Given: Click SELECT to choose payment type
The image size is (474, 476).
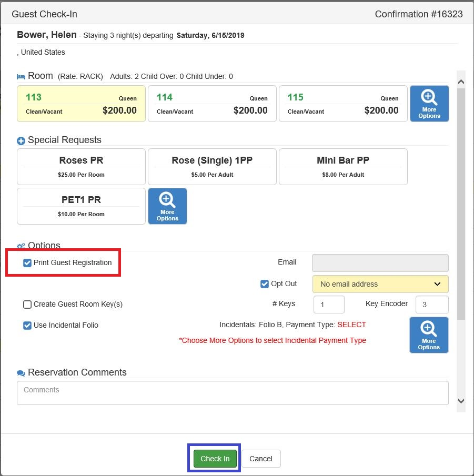Looking at the screenshot, I should coord(352,325).
